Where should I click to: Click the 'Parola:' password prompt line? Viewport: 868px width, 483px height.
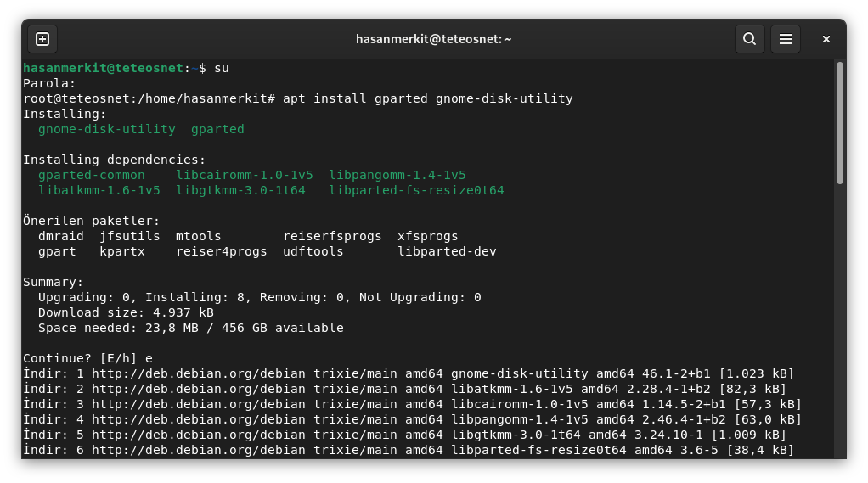click(x=49, y=83)
